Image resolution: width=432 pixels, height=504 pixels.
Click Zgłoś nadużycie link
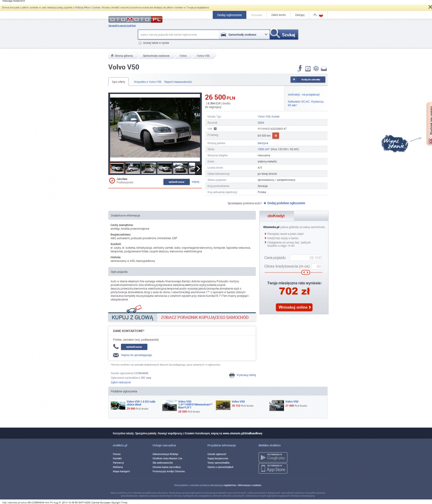pyautogui.click(x=121, y=383)
